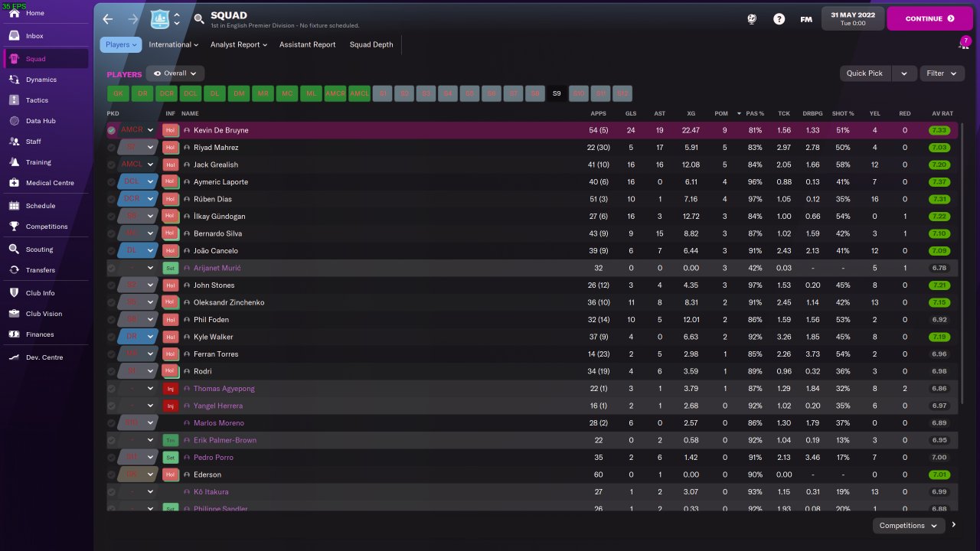Toggle Kevin De Bruyne's selection checkmark
The image size is (980, 551).
point(112,130)
